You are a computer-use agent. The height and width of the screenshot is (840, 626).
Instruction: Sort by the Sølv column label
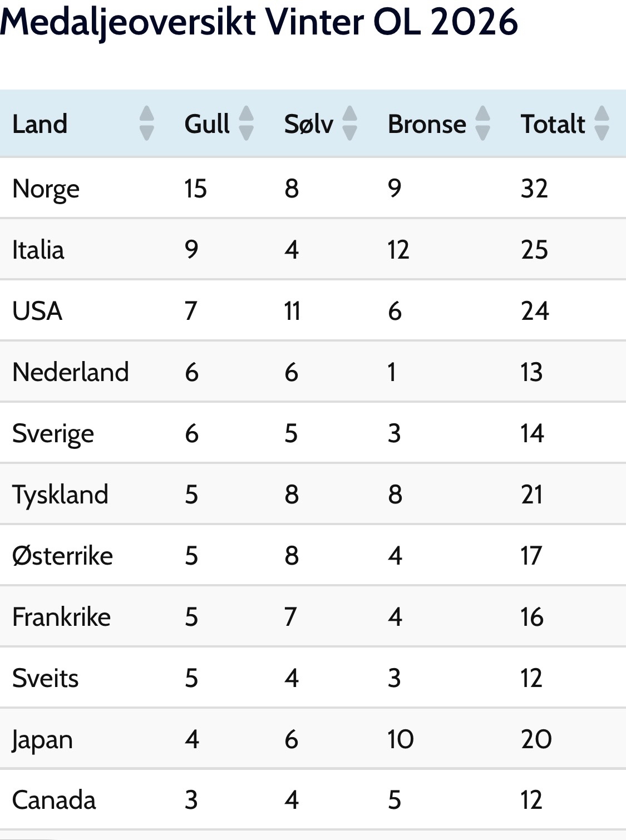pos(309,124)
